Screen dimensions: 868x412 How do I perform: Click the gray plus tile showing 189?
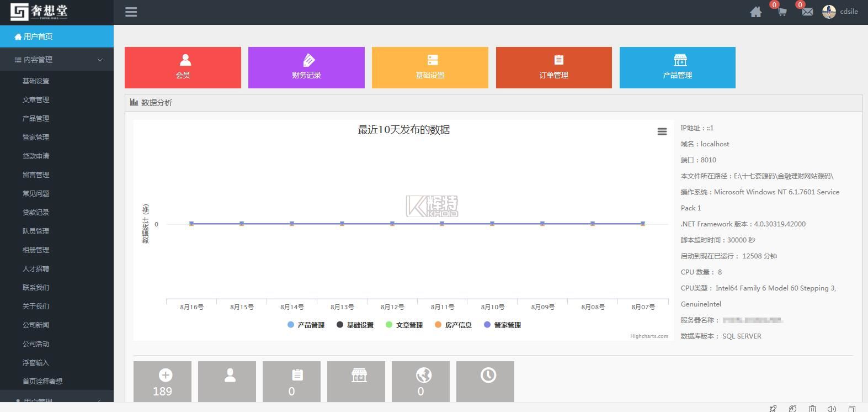click(x=162, y=382)
